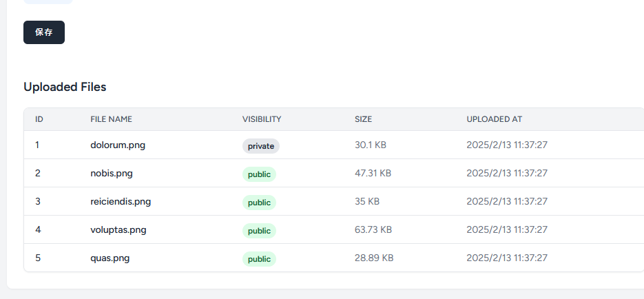Click the ID column header

pos(39,119)
